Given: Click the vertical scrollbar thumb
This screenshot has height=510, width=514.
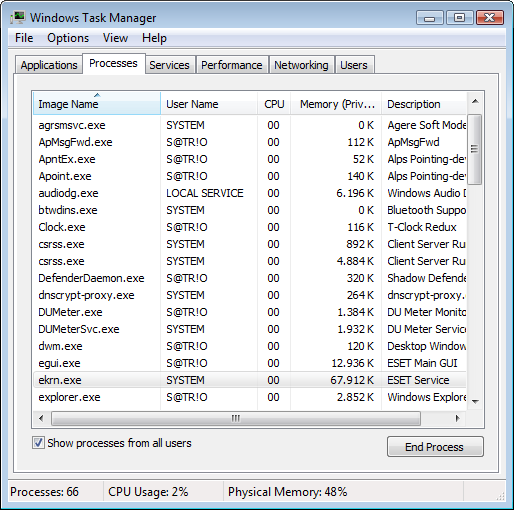Looking at the screenshot, I should click(475, 149).
